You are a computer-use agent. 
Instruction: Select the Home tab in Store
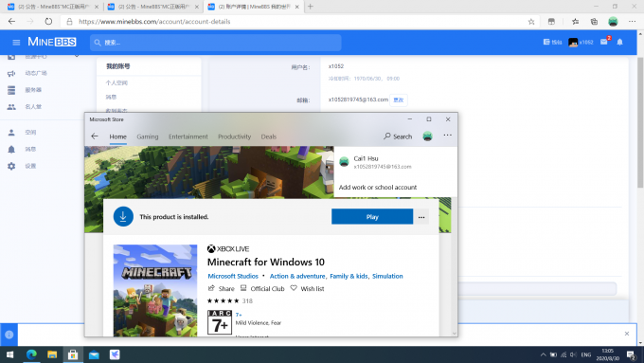[117, 136]
